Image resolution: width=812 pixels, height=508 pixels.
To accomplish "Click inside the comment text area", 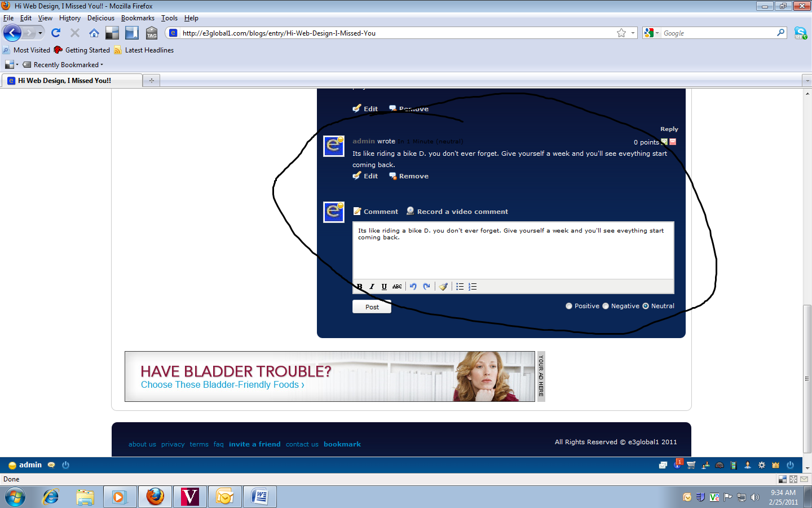I will (513, 254).
